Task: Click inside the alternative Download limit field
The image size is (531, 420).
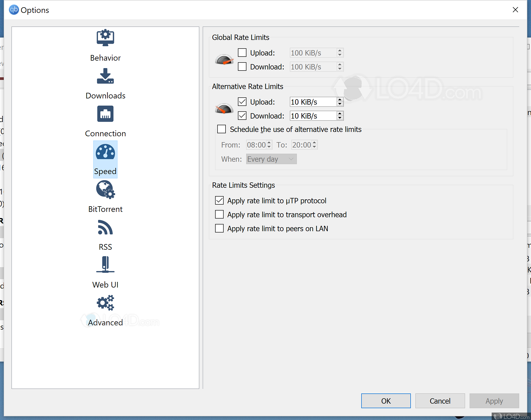Action: [x=311, y=116]
